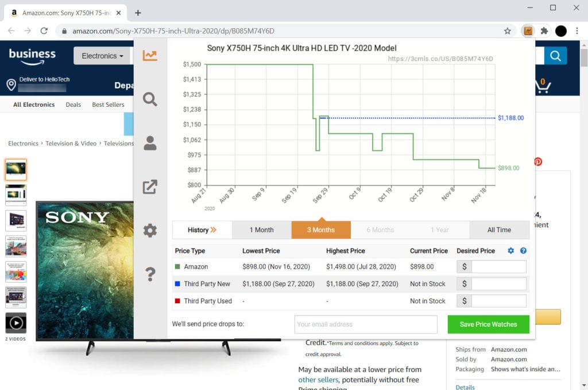Click the question mark help icon in sidebar
Image resolution: width=588 pixels, height=390 pixels.
[x=150, y=275]
